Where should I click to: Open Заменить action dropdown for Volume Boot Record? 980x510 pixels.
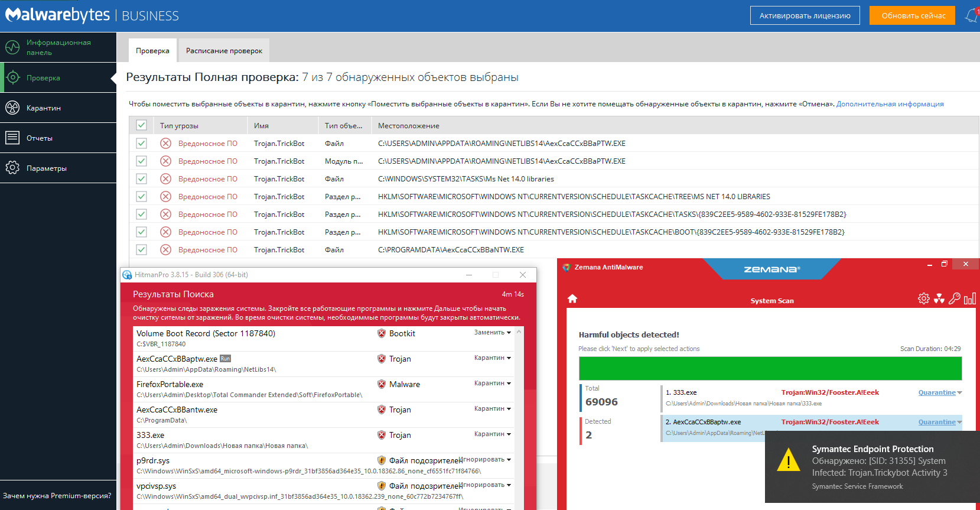[x=493, y=333]
